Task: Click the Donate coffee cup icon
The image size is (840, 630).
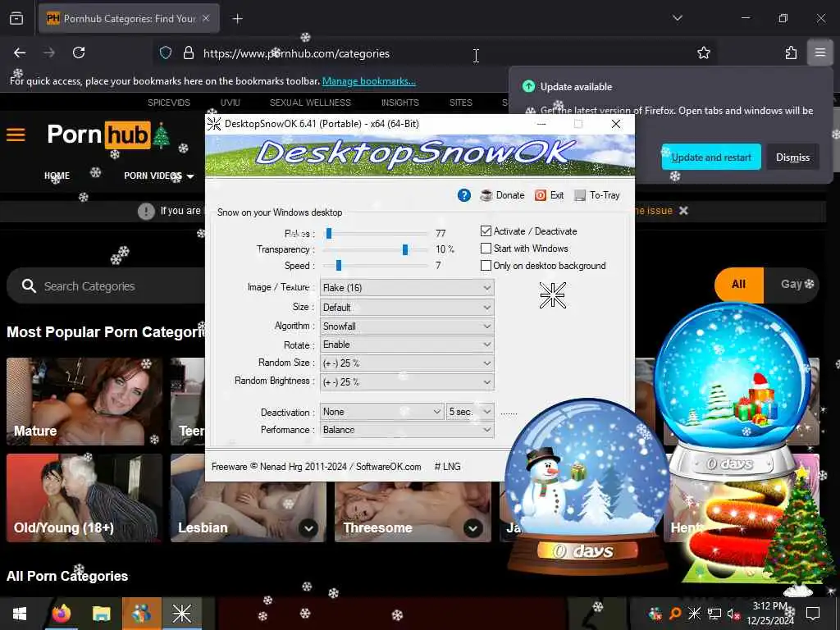Action: 486,195
